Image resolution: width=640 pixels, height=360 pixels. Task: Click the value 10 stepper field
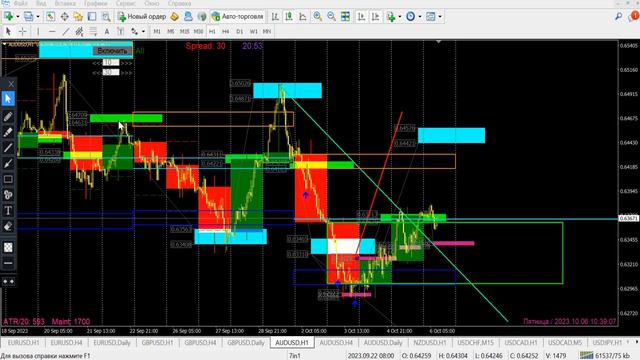click(x=110, y=62)
